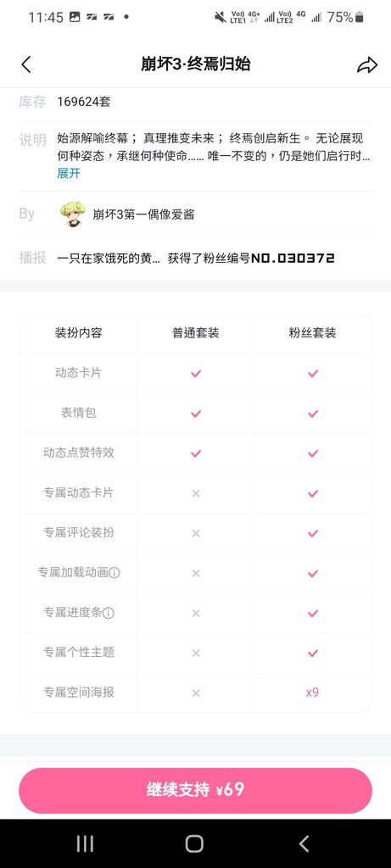This screenshot has width=391, height=868.
Task: Tap pink check for 表情包 in 粉丝套装
Action: click(x=313, y=414)
